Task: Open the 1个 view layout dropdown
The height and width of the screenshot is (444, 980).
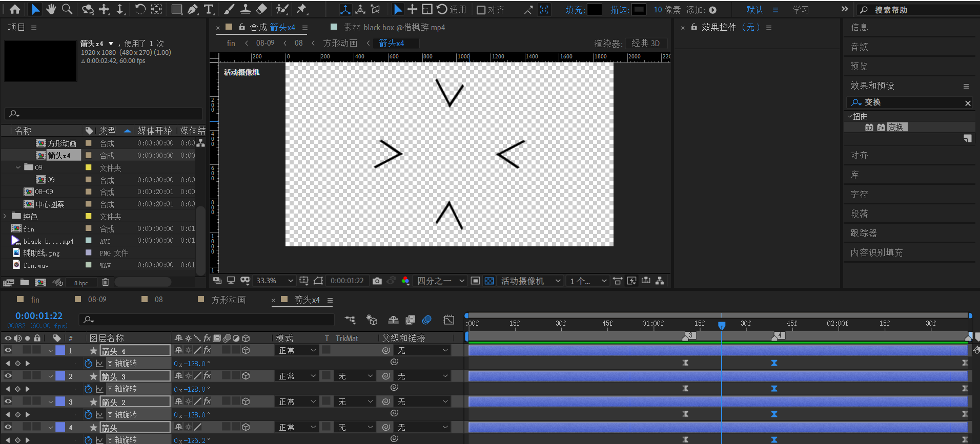Action: tap(588, 281)
